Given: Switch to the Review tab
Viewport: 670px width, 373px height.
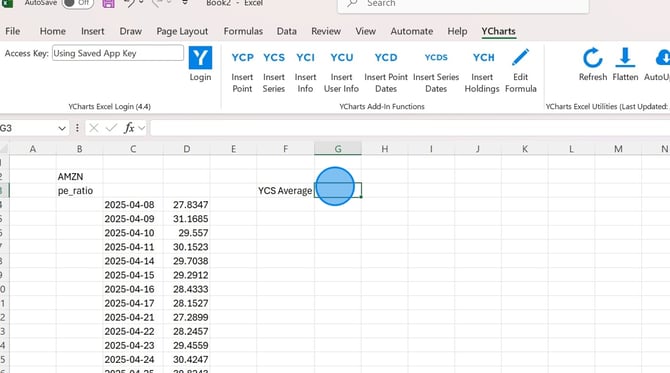Looking at the screenshot, I should click(x=326, y=31).
